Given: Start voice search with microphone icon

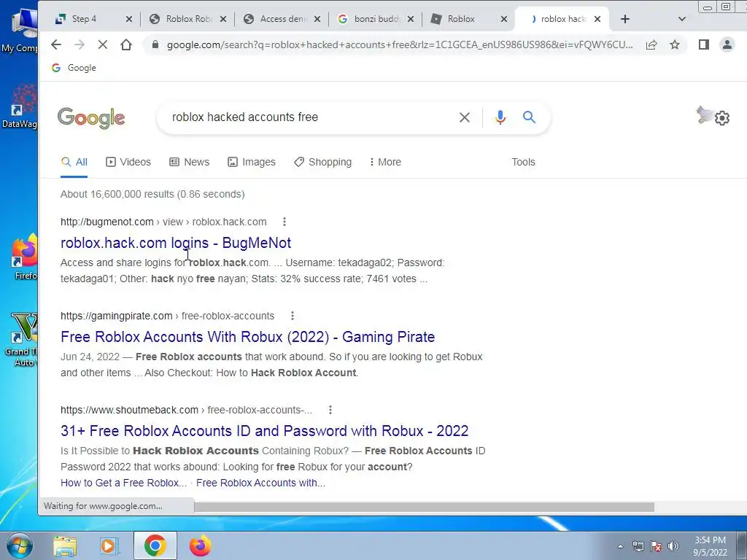Looking at the screenshot, I should 500,117.
